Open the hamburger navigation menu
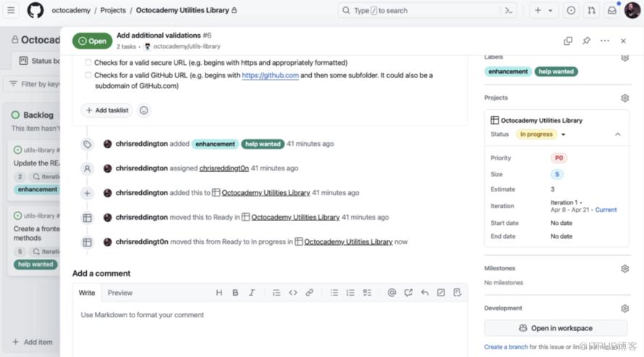Viewport: 644px width, 357px height. (11, 10)
